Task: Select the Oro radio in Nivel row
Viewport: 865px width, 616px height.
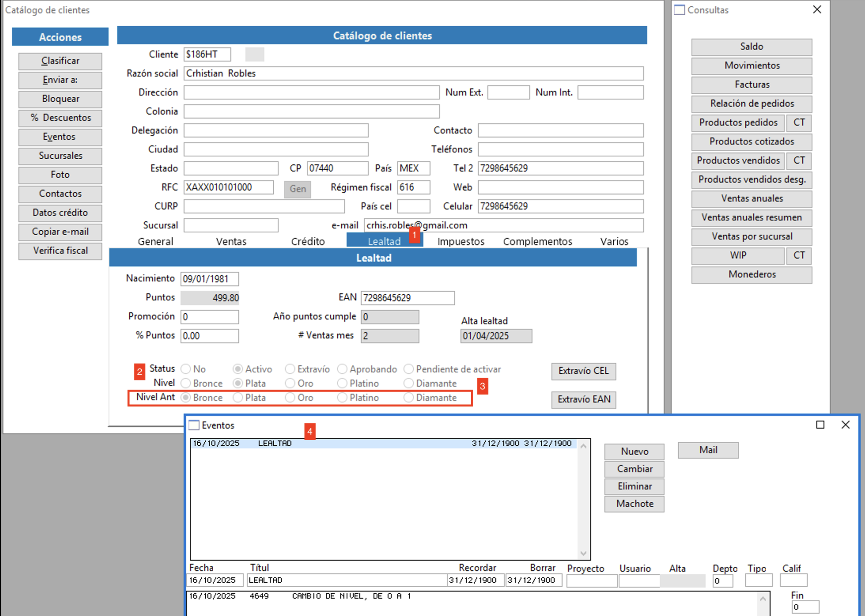Action: (x=290, y=383)
